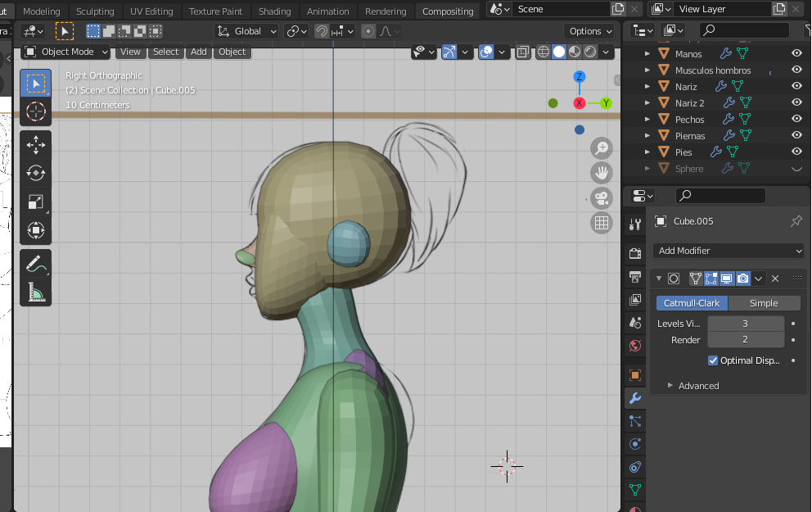
Task: Click the Simple subdivision type button
Action: click(x=764, y=303)
